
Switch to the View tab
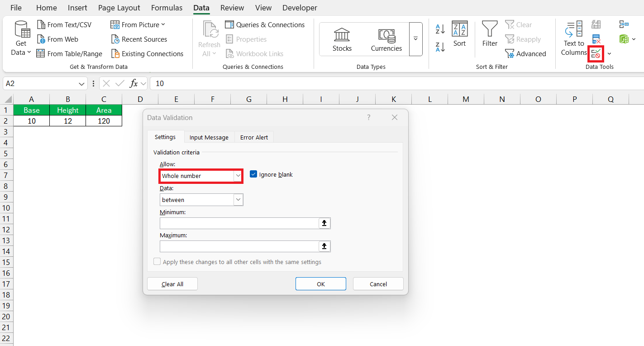click(x=263, y=8)
